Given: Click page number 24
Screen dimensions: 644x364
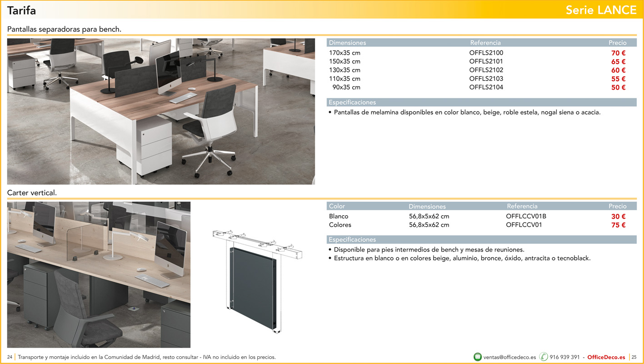Looking at the screenshot, I should pos(10,357).
